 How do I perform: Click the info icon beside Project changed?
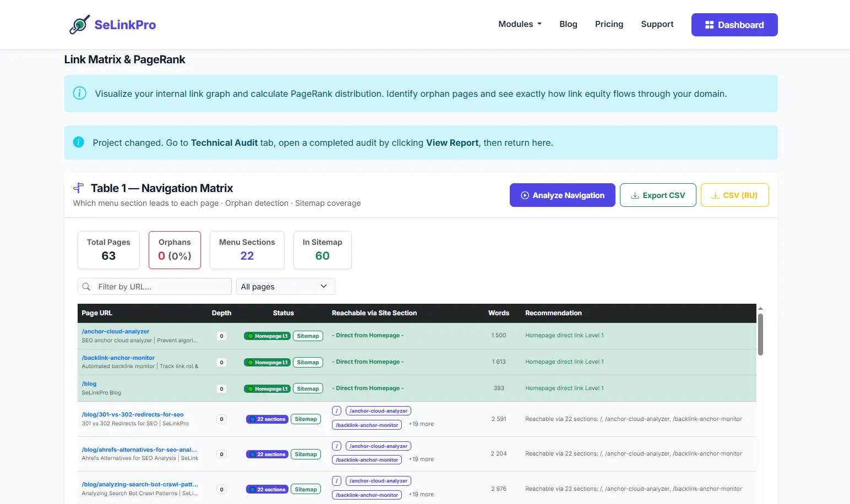[x=79, y=142]
